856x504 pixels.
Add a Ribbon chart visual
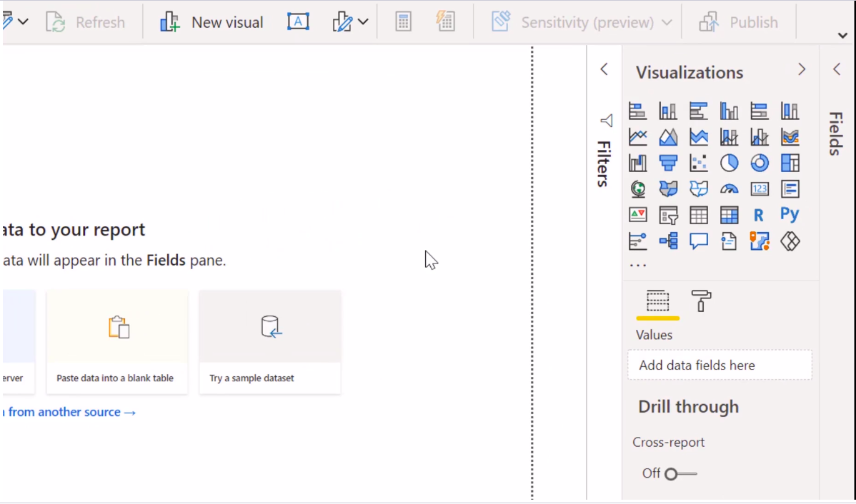(x=790, y=137)
